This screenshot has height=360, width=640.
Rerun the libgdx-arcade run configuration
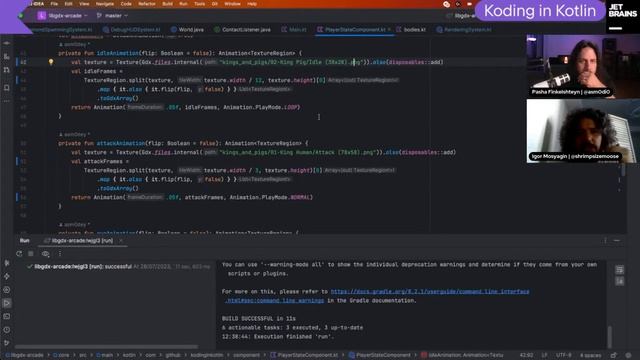point(19,253)
